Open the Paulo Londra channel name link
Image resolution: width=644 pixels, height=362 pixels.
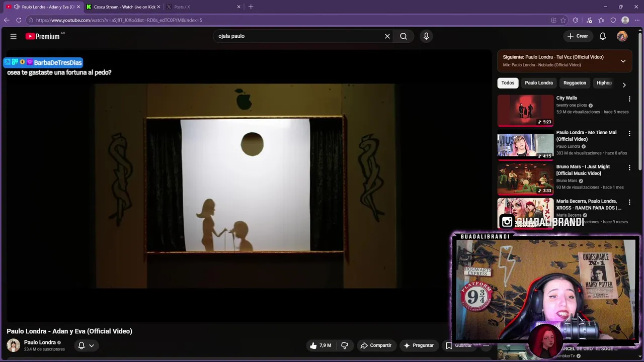click(x=40, y=342)
